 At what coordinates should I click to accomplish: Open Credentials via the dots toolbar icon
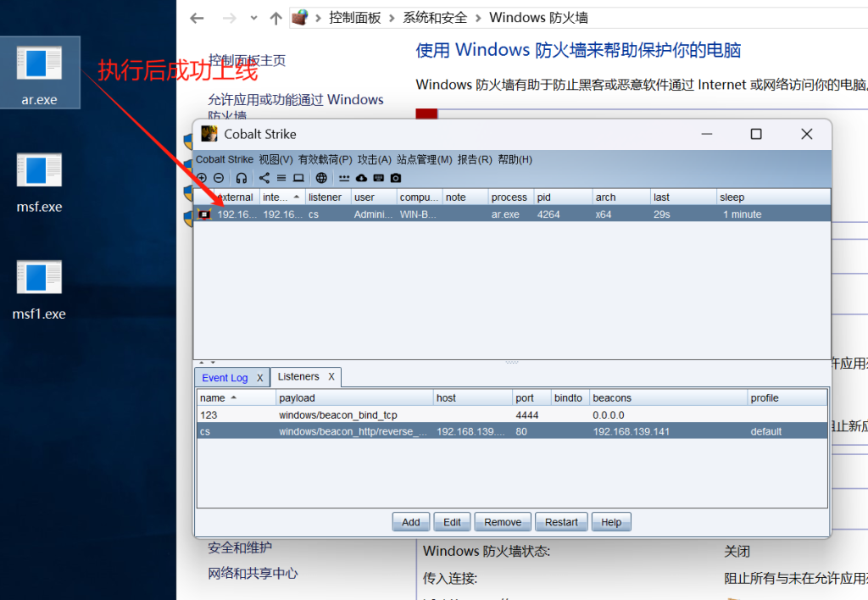344,178
